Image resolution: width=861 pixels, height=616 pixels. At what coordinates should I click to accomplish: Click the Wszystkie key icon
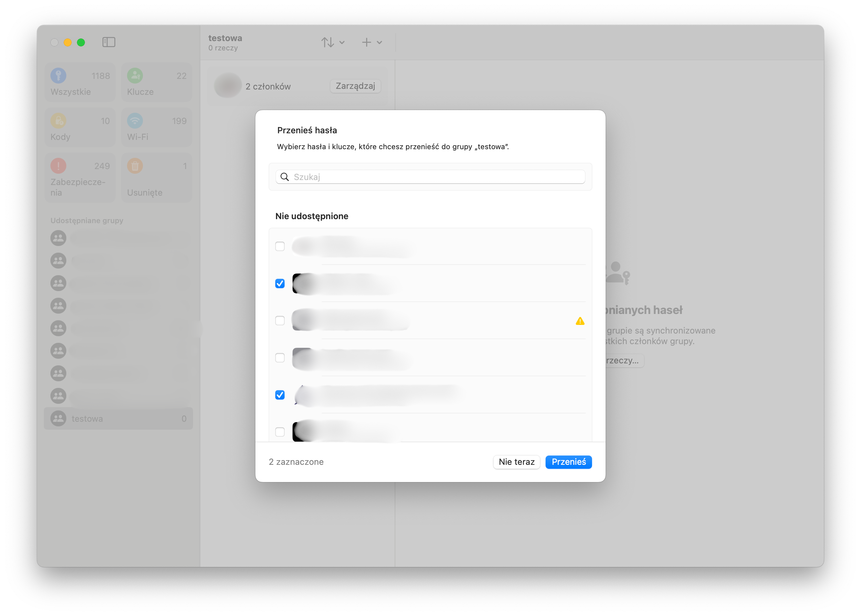[58, 76]
